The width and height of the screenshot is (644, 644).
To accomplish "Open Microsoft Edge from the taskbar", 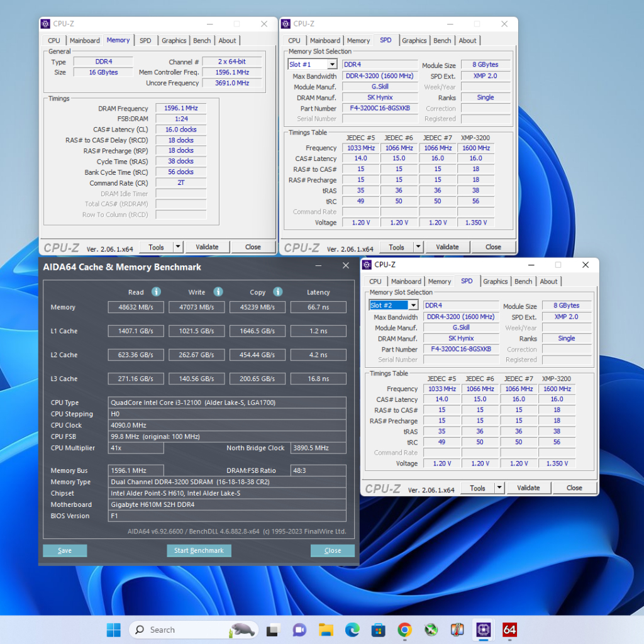I will 352,630.
